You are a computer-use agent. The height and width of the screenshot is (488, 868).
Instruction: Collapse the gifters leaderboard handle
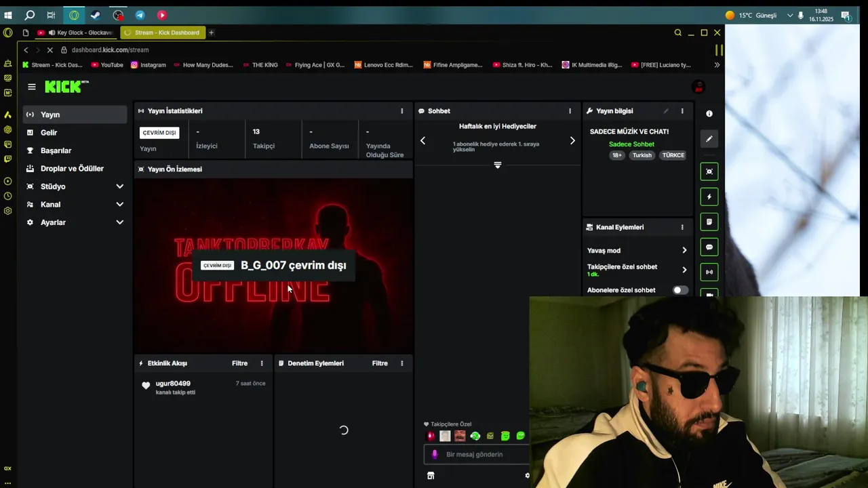[x=498, y=165]
